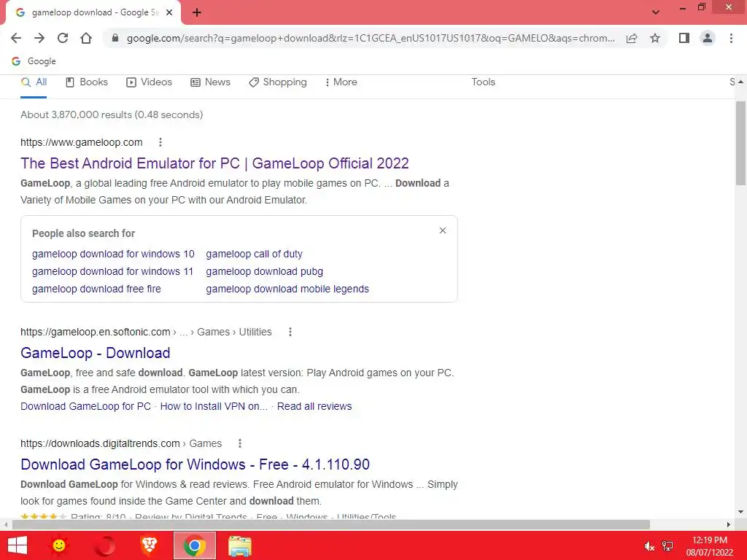
Task: Search gameloop download free fire
Action: coord(96,289)
